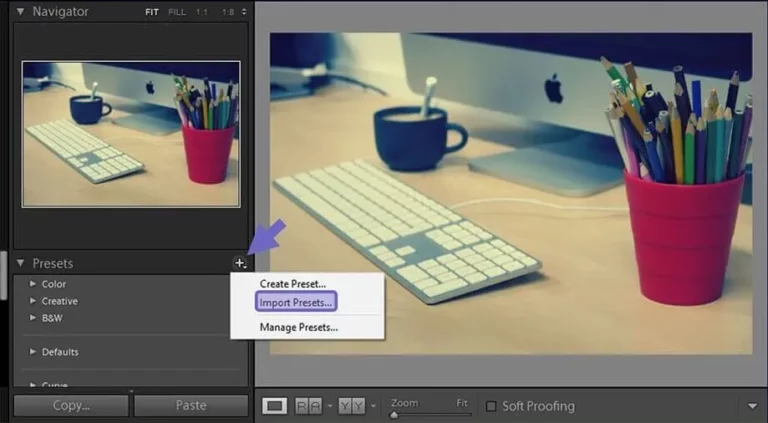The height and width of the screenshot is (423, 768).
Task: Expand the Creative presets group
Action: point(33,301)
